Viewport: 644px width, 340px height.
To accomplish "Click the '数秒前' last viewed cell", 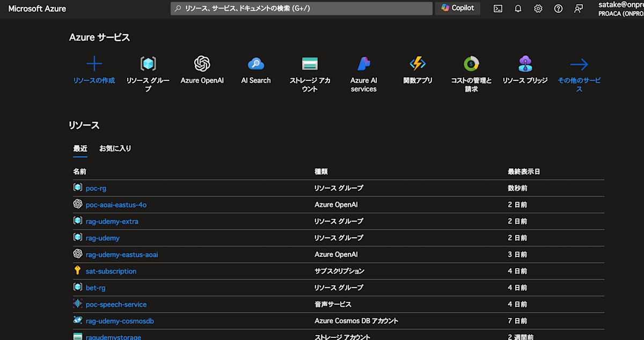I will (x=517, y=188).
